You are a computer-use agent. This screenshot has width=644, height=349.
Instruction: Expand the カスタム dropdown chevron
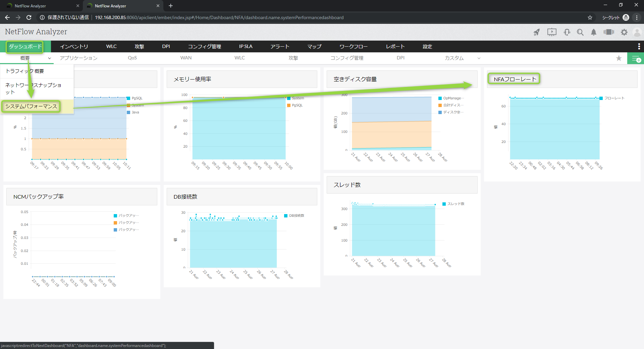click(x=479, y=58)
